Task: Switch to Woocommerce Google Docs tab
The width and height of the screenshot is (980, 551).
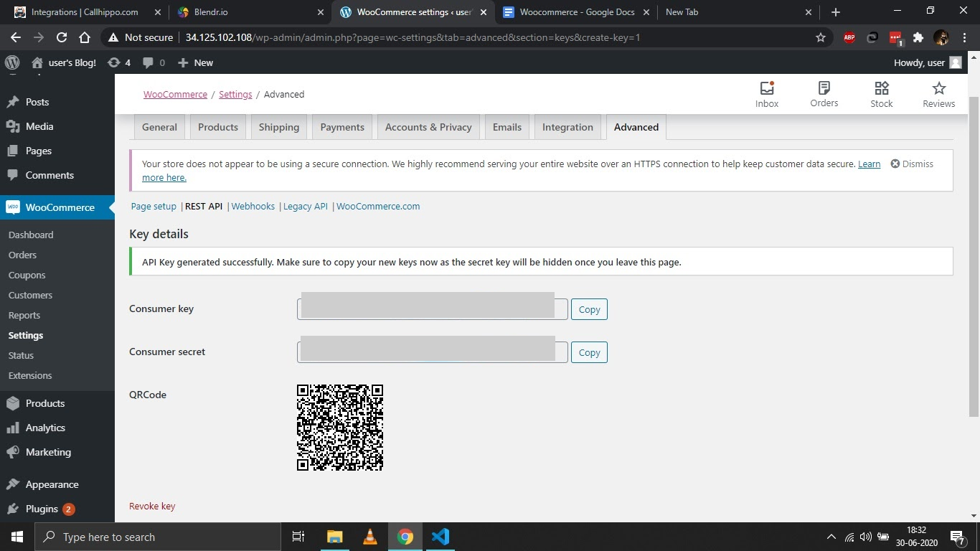Action: [577, 12]
